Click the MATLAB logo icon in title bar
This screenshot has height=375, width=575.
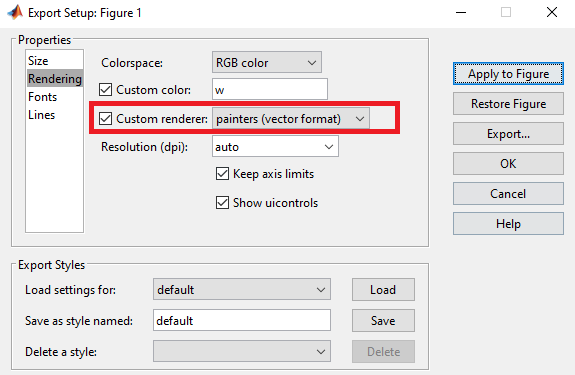click(x=15, y=12)
